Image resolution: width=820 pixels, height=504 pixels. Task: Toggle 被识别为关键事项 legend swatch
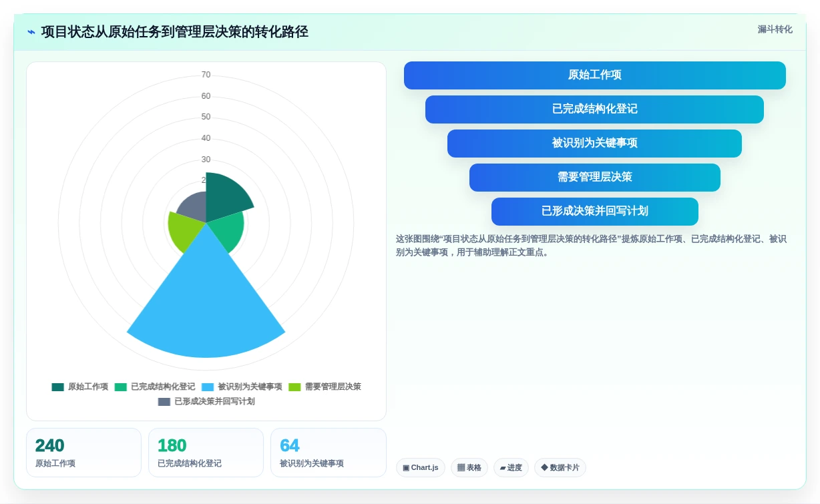coord(208,387)
